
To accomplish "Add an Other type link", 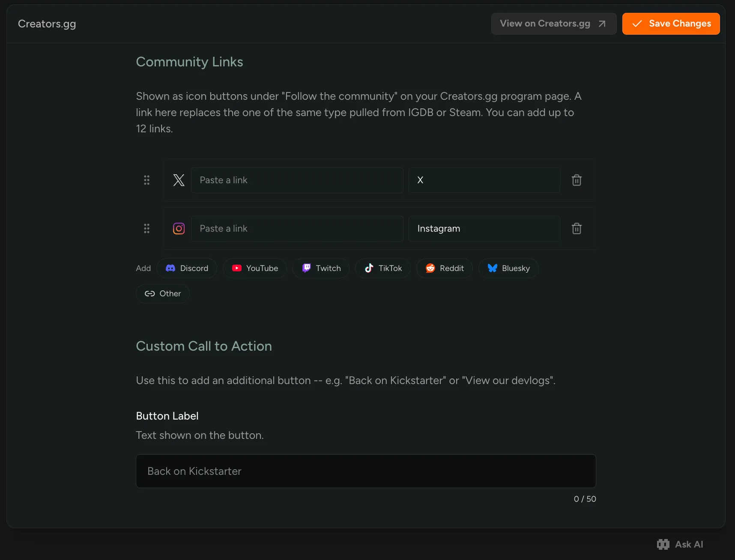I will click(163, 294).
